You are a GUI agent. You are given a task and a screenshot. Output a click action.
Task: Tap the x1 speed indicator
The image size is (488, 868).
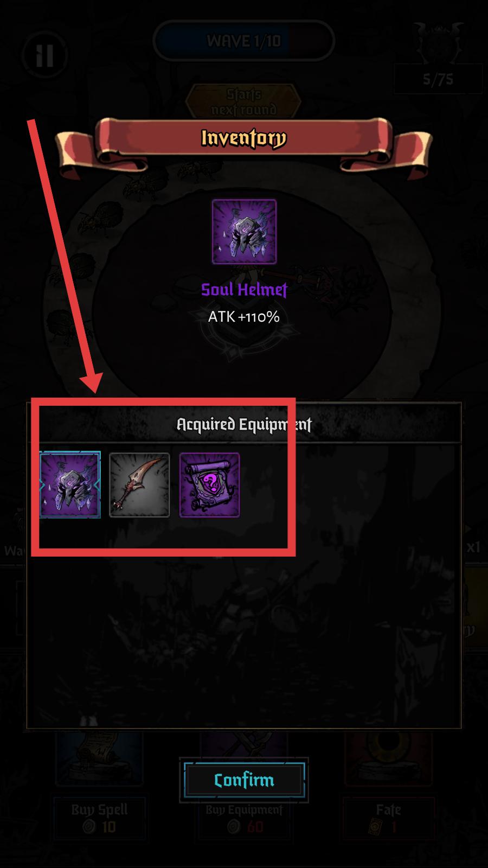point(473,547)
